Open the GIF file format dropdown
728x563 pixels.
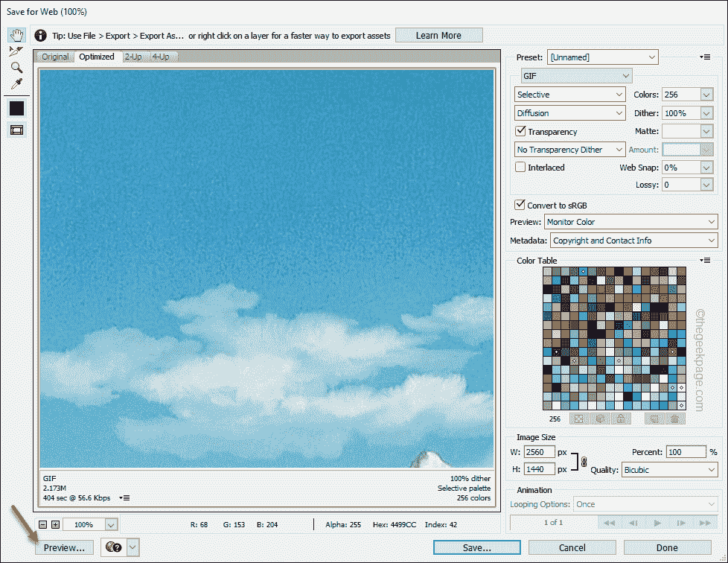575,76
